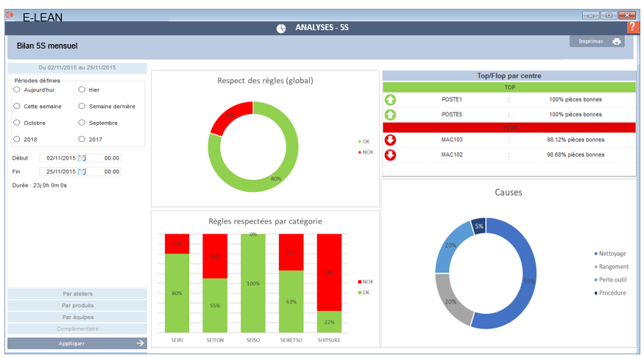Screen dimensions: 644x358
Task: Open the Par ateliers filter section
Action: coord(77,293)
